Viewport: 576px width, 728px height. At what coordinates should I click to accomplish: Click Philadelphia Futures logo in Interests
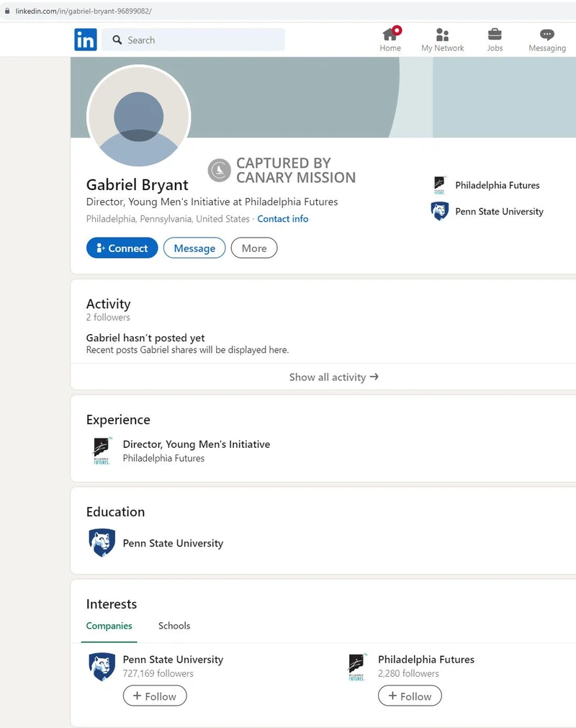click(x=357, y=667)
